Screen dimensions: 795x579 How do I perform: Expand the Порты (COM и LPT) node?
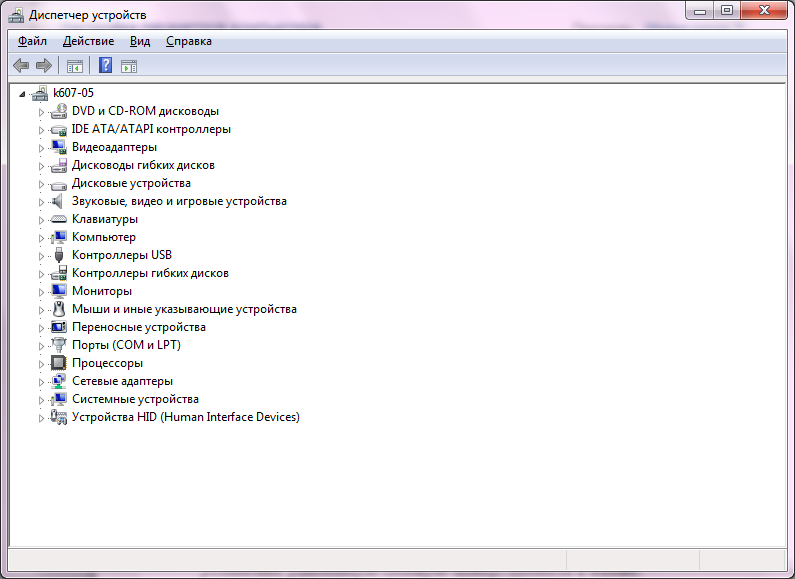(x=42, y=346)
